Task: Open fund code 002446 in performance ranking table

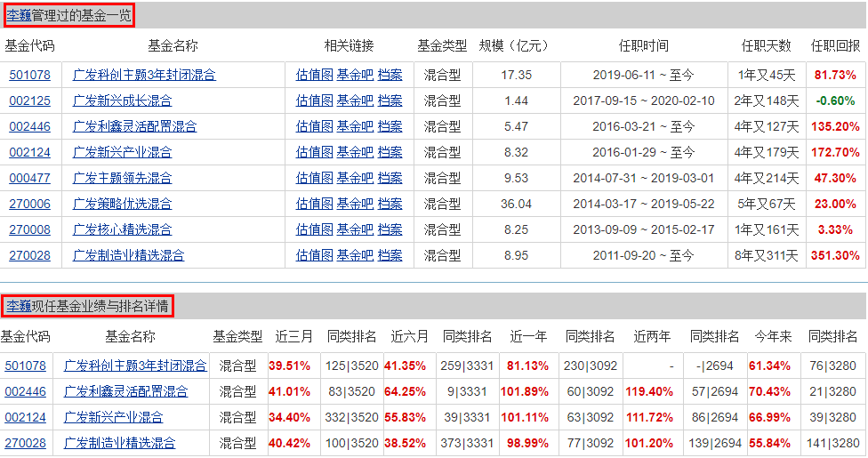Action: click(26, 392)
